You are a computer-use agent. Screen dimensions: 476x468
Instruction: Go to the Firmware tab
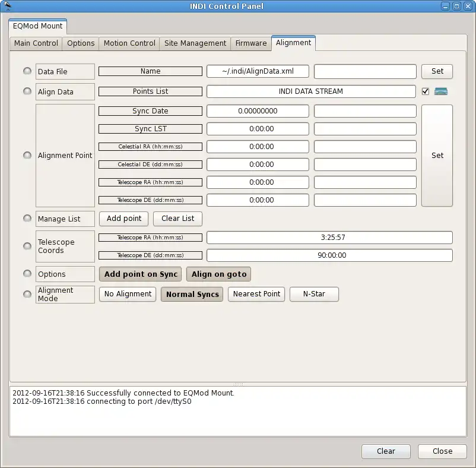point(251,43)
